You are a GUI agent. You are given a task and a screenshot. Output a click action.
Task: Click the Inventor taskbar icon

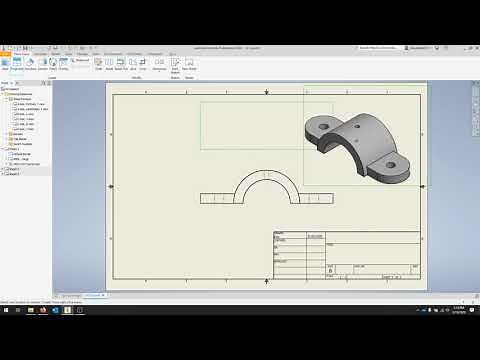tap(67, 310)
